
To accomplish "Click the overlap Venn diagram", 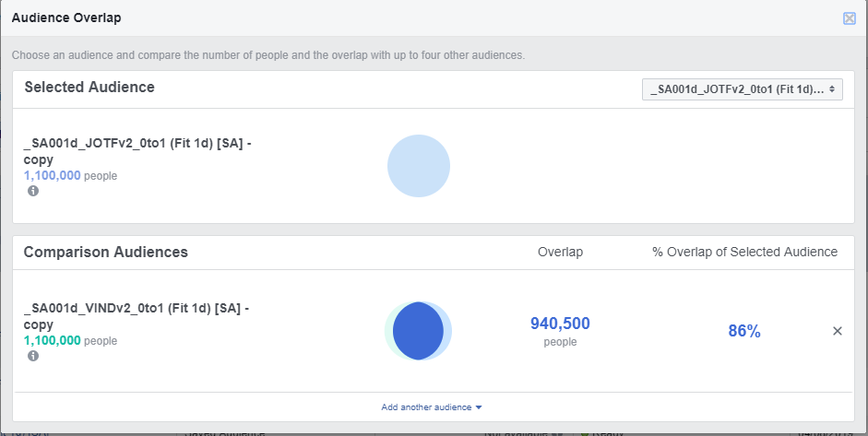I will click(x=418, y=331).
